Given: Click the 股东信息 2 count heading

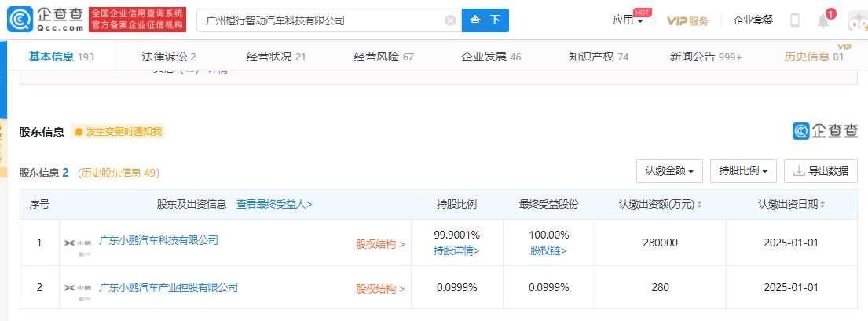Looking at the screenshot, I should point(44,173).
